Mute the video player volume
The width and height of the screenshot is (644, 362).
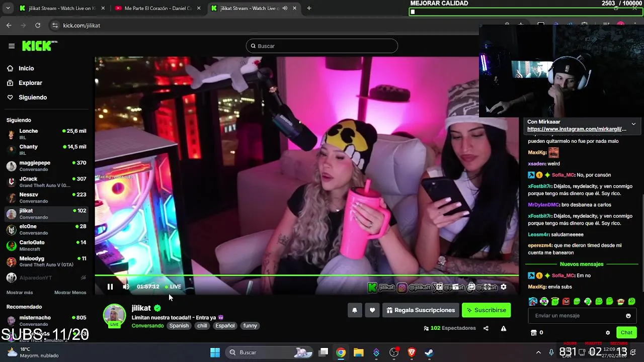[x=126, y=287]
